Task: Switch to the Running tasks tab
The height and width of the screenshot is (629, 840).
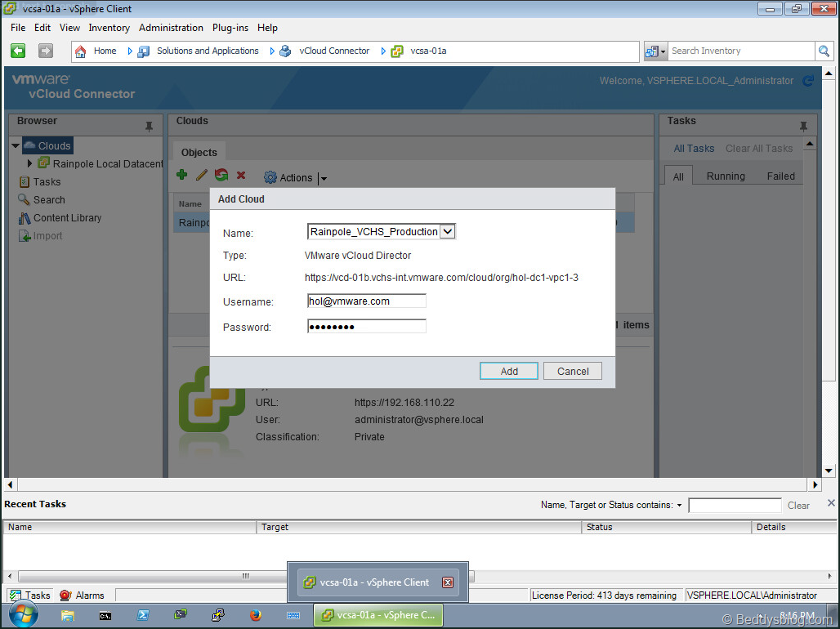Action: coord(726,176)
